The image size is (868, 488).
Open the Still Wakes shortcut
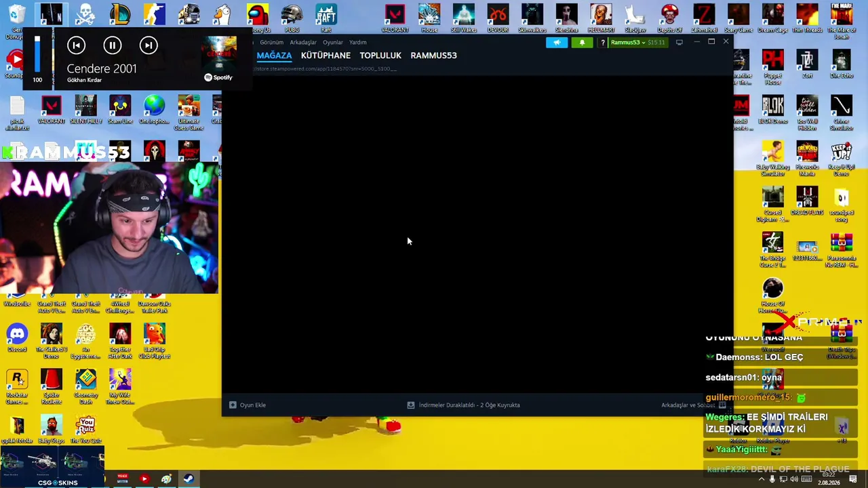click(x=464, y=19)
